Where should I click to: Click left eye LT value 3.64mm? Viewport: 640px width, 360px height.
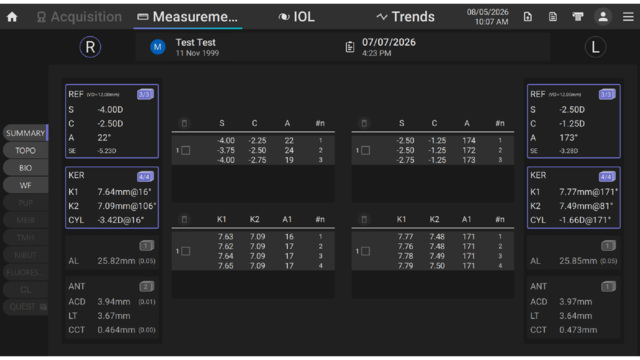tap(576, 316)
